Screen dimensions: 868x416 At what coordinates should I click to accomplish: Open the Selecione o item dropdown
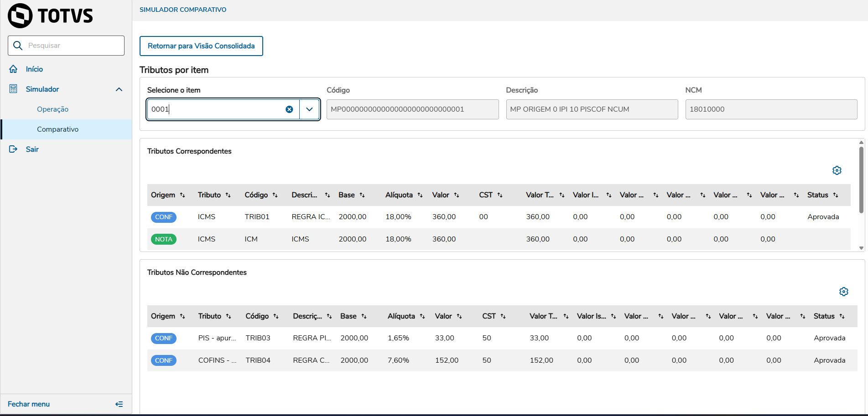pos(309,109)
